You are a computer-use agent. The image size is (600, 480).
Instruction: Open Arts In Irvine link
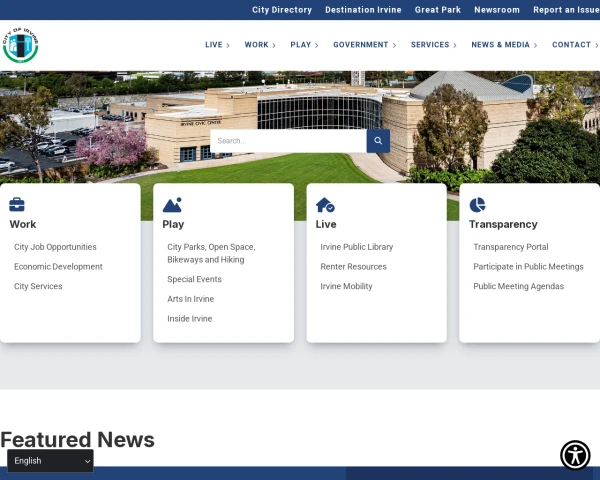click(191, 299)
